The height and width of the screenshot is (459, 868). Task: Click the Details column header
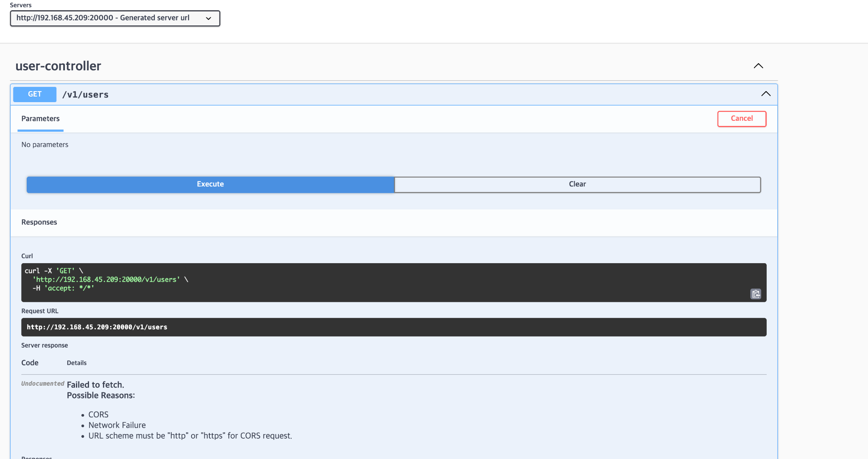tap(77, 363)
